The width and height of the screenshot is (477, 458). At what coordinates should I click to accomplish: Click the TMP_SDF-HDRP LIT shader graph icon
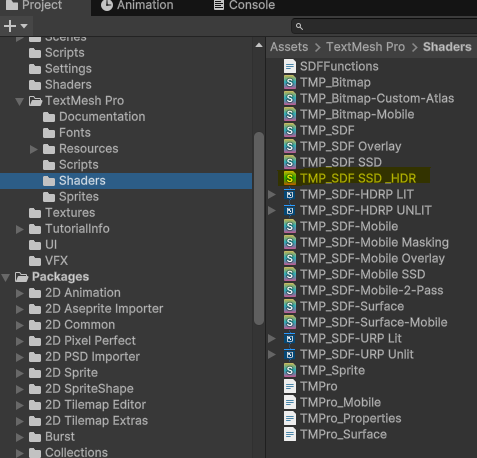[290, 194]
